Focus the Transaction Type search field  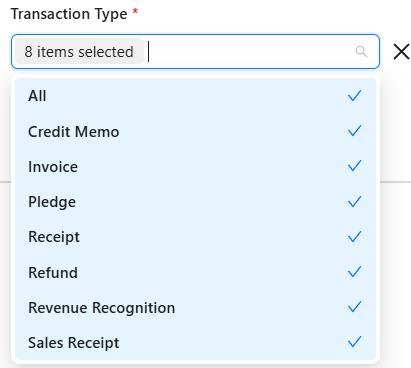(x=250, y=52)
